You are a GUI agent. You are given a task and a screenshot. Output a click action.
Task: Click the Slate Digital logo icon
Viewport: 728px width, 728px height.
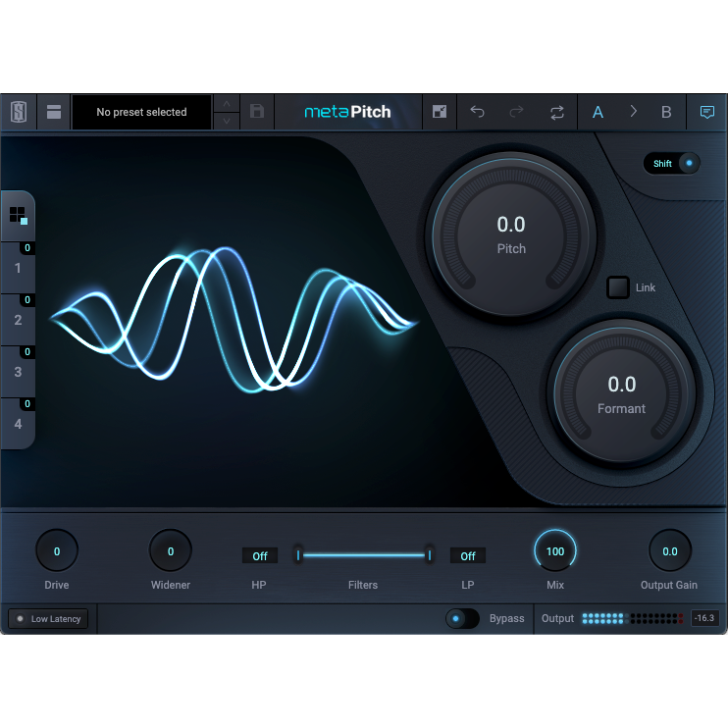18,112
